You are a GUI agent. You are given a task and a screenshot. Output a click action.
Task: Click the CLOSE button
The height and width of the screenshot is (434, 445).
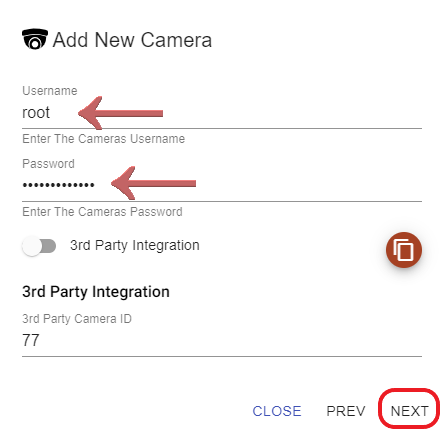pyautogui.click(x=277, y=411)
